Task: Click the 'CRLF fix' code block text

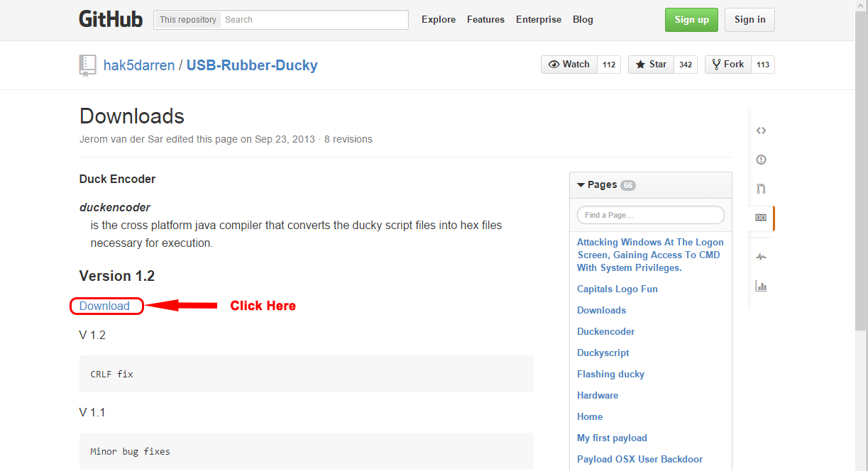Action: click(x=112, y=374)
